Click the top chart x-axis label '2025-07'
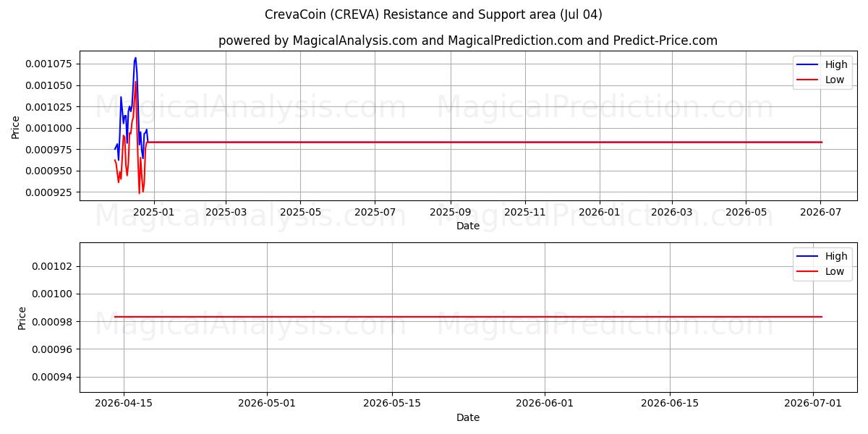This screenshot has height=434, width=868. 375,212
